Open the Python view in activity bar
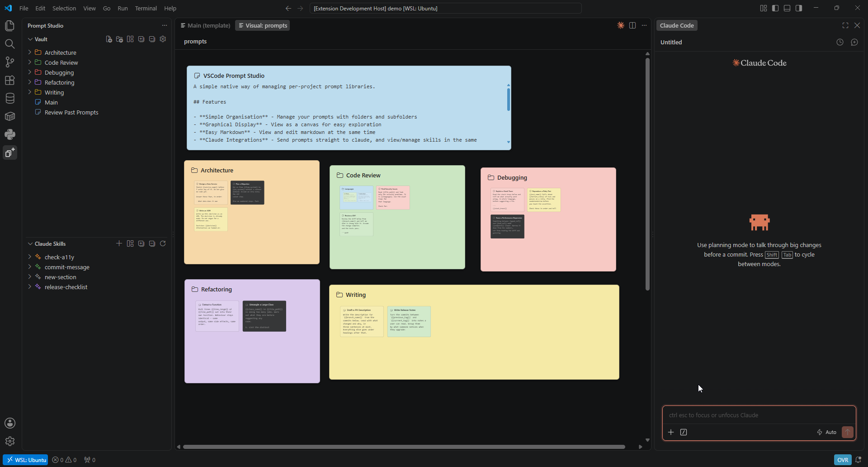This screenshot has height=467, width=868. pos(9,134)
